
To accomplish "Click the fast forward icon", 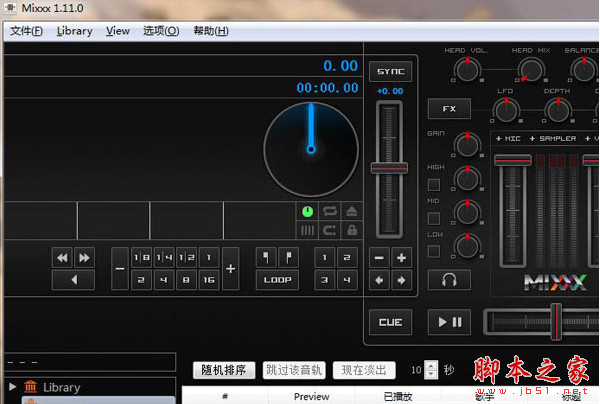I will [x=85, y=257].
